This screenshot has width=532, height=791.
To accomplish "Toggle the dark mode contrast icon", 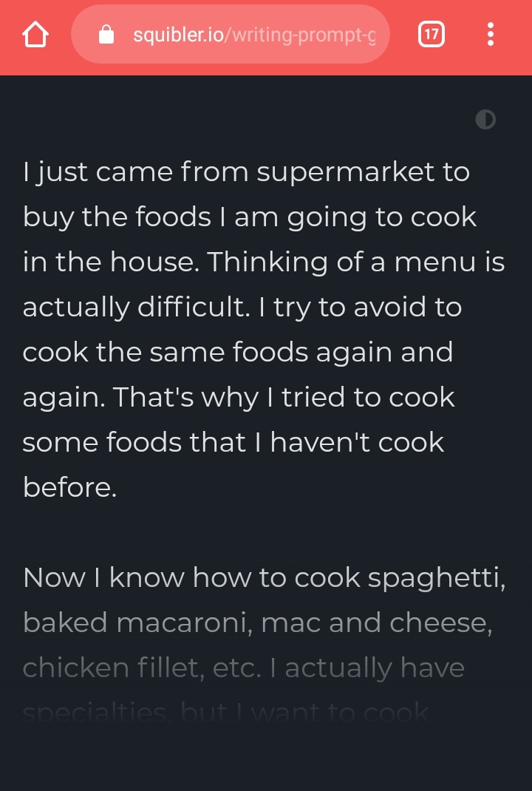I will tap(485, 120).
